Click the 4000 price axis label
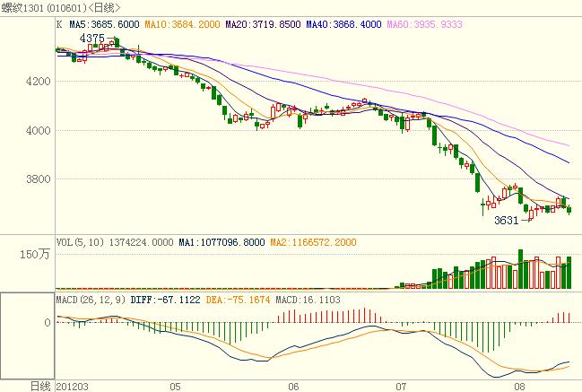 [39, 130]
